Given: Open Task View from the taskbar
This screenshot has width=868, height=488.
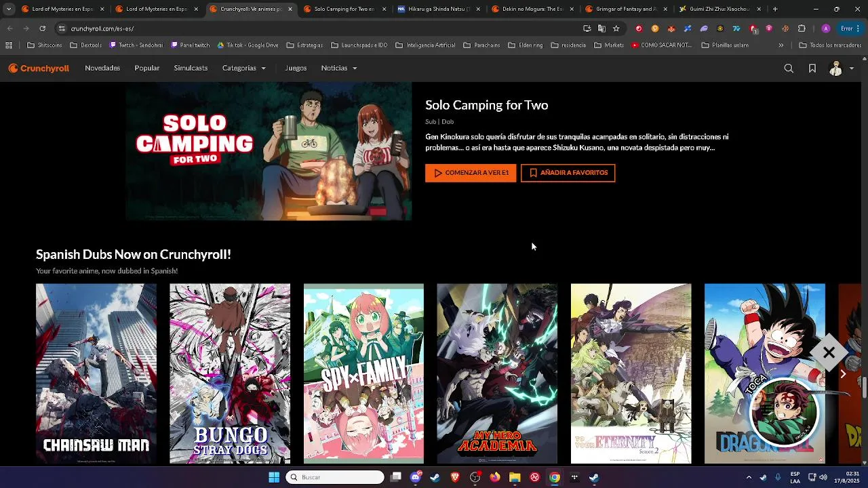Looking at the screenshot, I should (x=396, y=477).
